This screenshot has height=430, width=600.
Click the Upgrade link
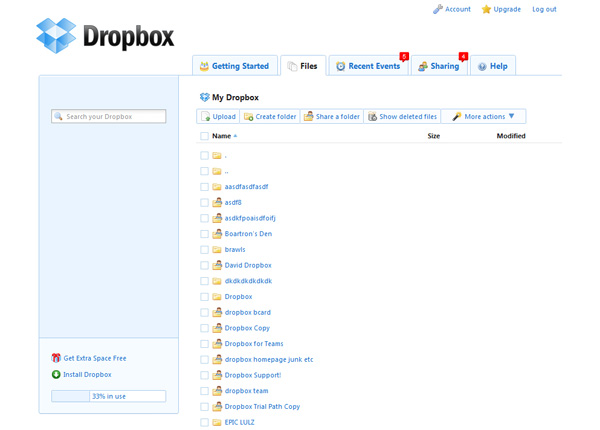[x=507, y=9]
